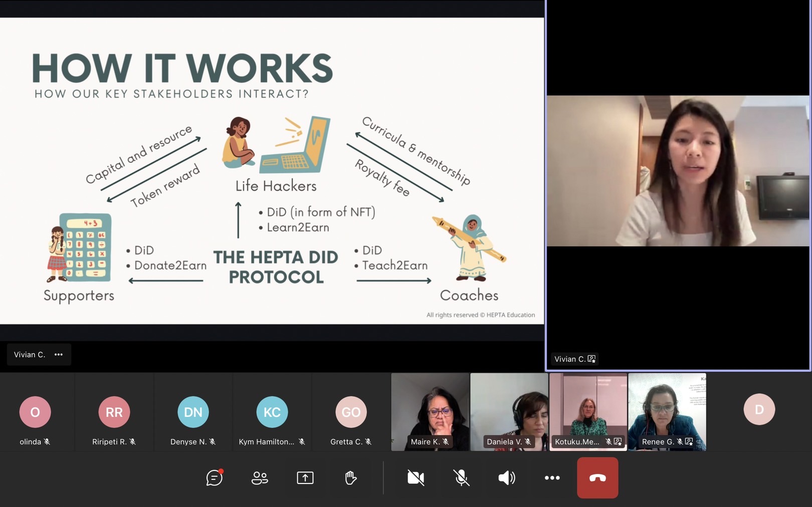Click the "Coaches" slide label
The height and width of the screenshot is (507, 812).
tap(469, 295)
